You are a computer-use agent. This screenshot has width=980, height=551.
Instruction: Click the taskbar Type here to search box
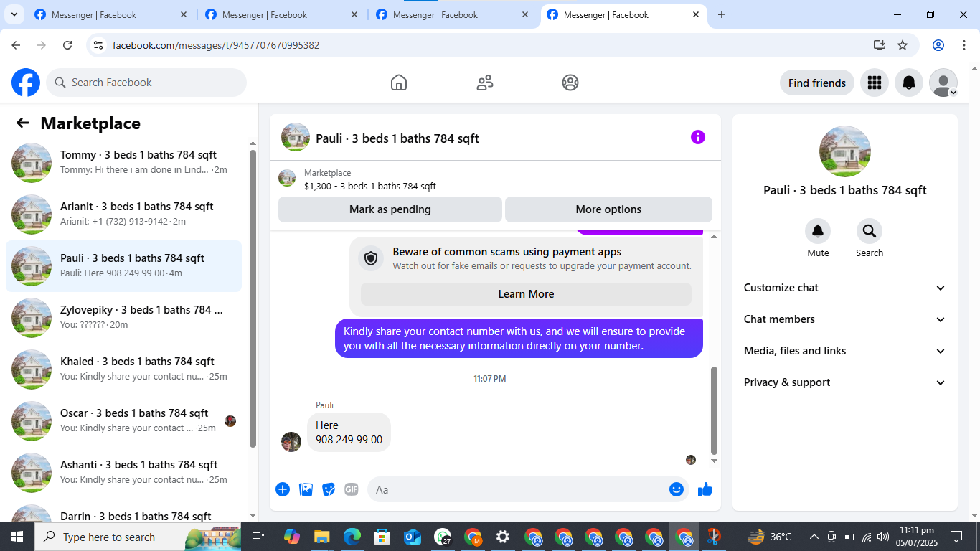point(138,537)
